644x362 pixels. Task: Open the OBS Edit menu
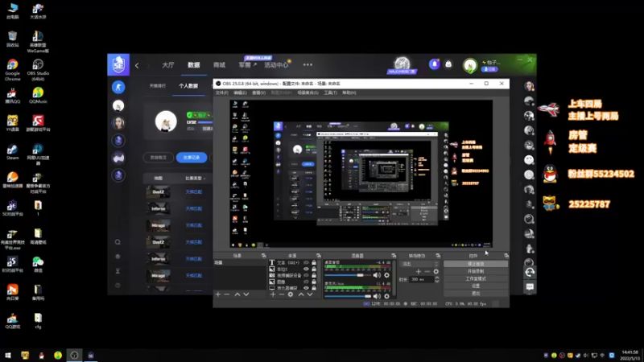coord(240,93)
